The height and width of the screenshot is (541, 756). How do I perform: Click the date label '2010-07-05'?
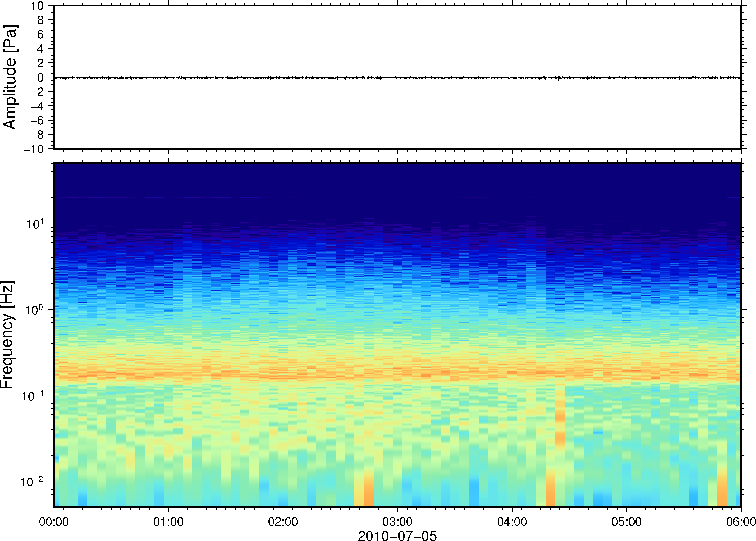397,535
